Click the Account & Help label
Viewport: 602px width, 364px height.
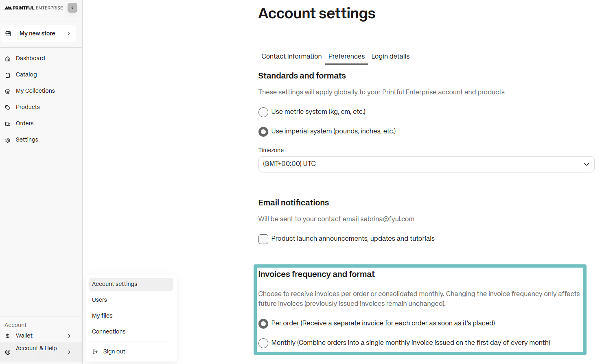[36, 348]
